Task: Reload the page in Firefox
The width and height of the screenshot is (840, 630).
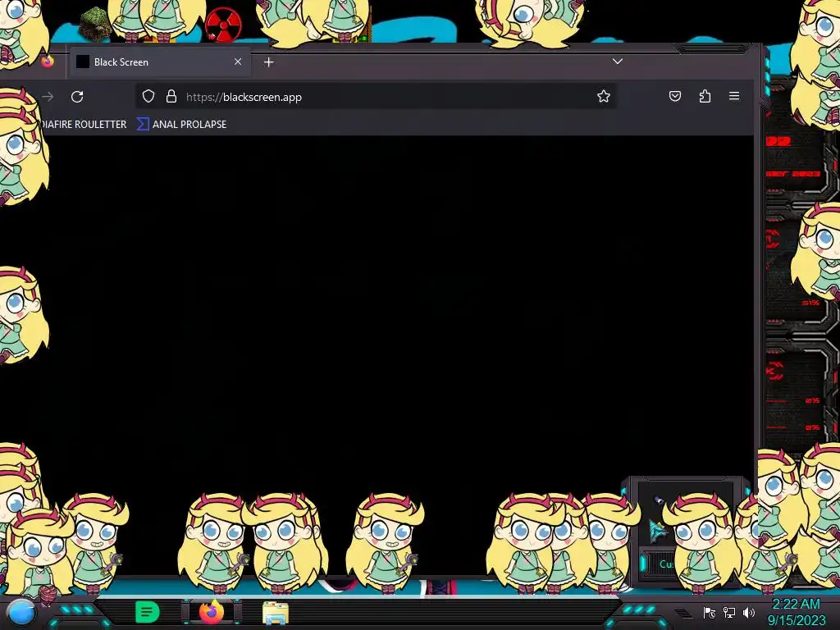Action: (x=77, y=97)
